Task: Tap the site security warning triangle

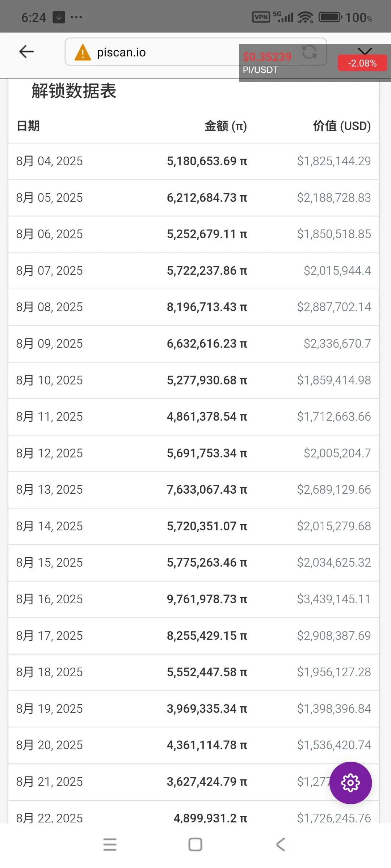Action: coord(83,52)
